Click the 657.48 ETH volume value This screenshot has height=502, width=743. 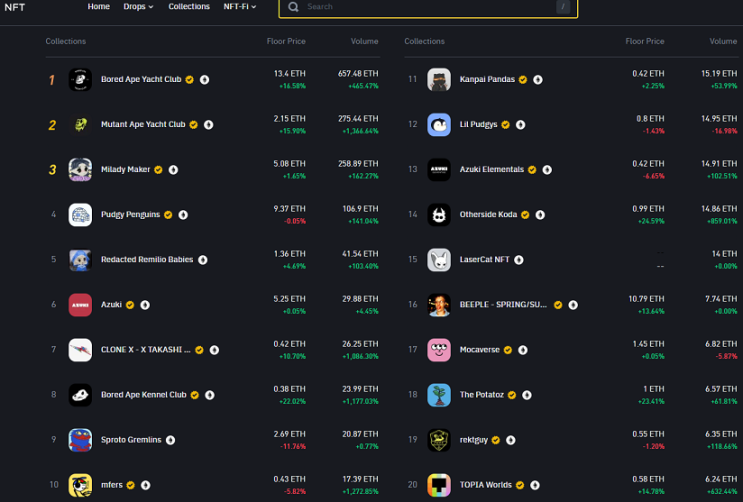pos(358,73)
